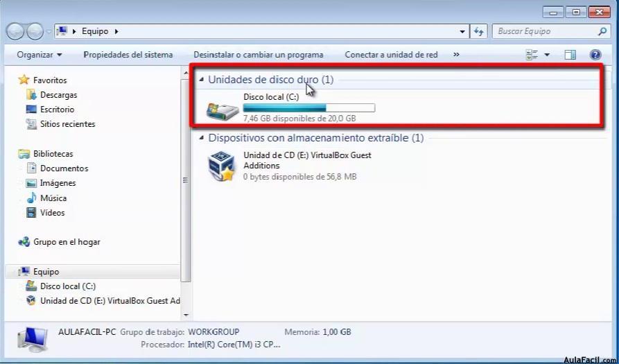Open recent pages dropdown beside navigation arrows
619x364 pixels.
(x=48, y=32)
